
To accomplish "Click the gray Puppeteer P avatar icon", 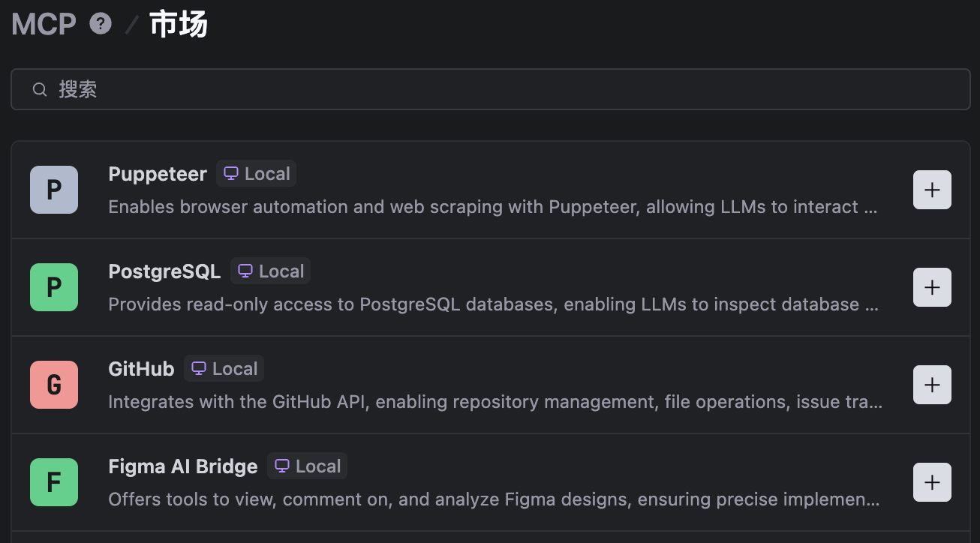I will [54, 190].
